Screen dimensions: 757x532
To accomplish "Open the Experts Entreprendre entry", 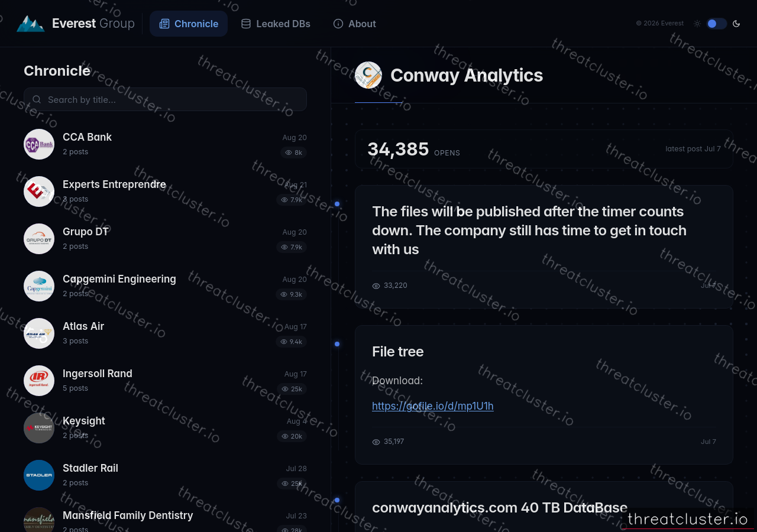I will 165,192.
